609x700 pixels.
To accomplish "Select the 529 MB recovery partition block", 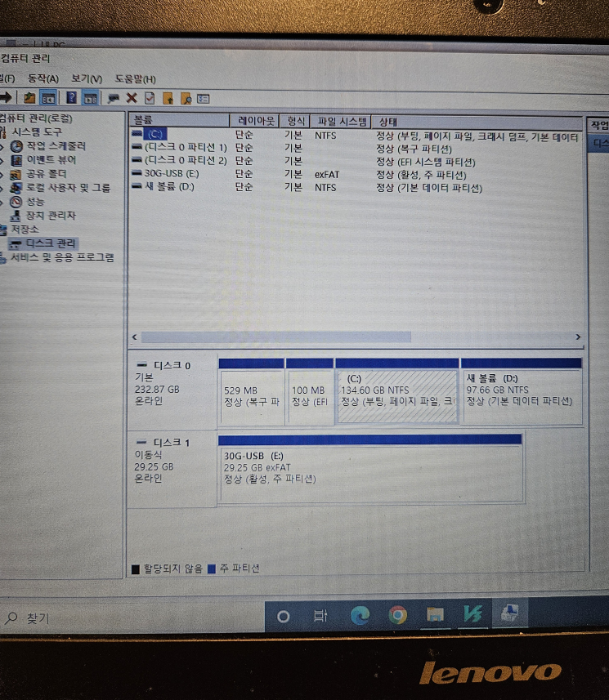I will (251, 392).
